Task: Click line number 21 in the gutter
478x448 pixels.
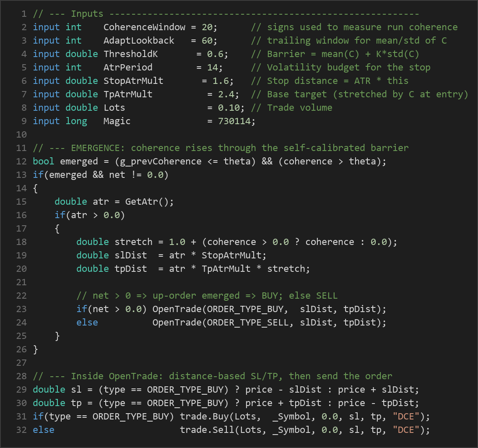Action: tap(21, 282)
